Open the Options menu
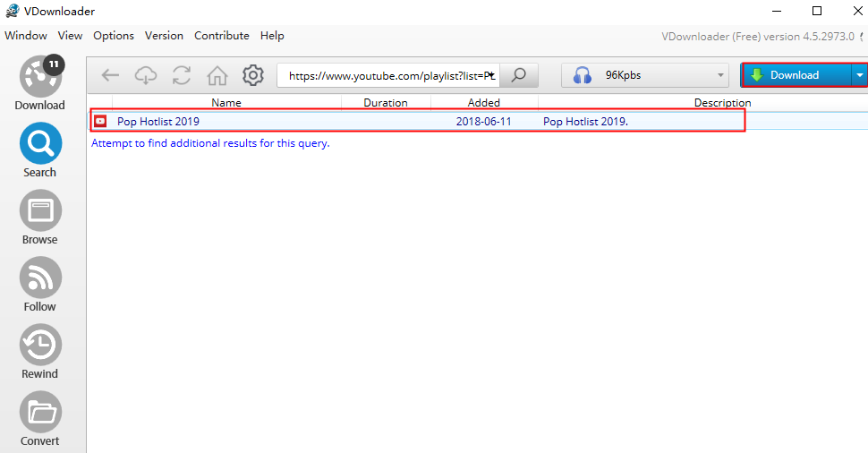 [114, 36]
